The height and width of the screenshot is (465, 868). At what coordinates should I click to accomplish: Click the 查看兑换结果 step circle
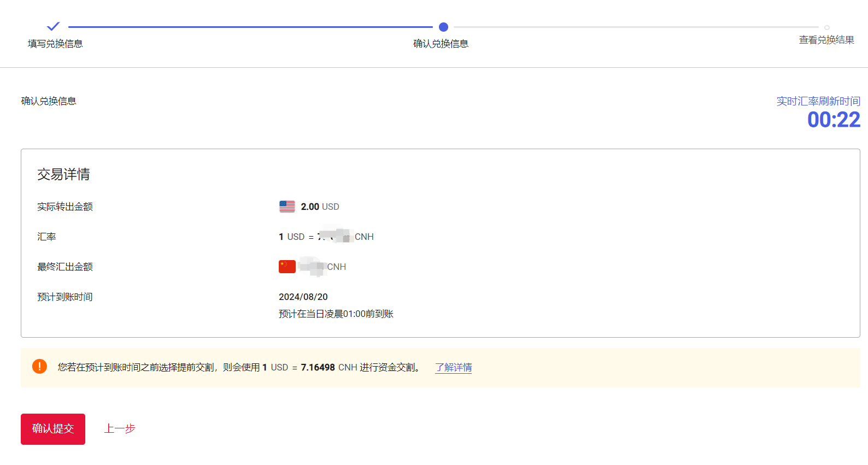point(827,27)
